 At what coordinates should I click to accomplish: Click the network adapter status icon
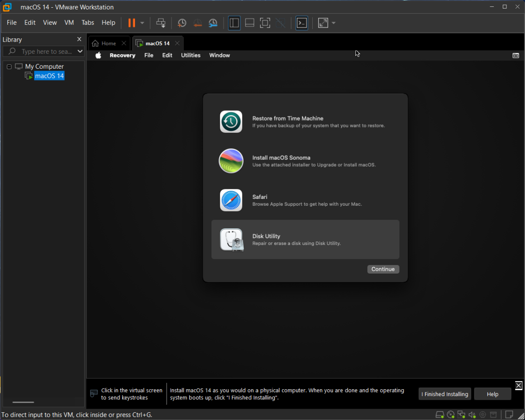(461, 415)
